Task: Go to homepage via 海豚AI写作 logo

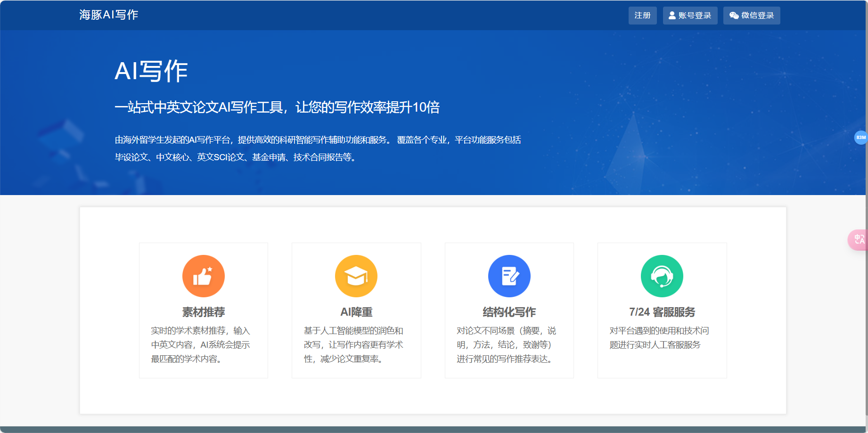Action: pos(108,15)
